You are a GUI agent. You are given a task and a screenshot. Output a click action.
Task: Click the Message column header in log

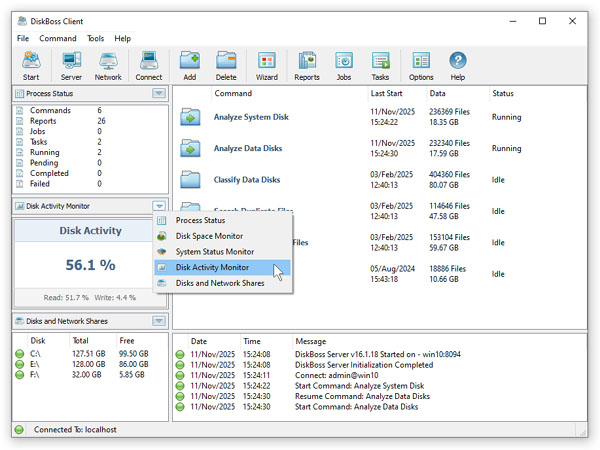311,341
